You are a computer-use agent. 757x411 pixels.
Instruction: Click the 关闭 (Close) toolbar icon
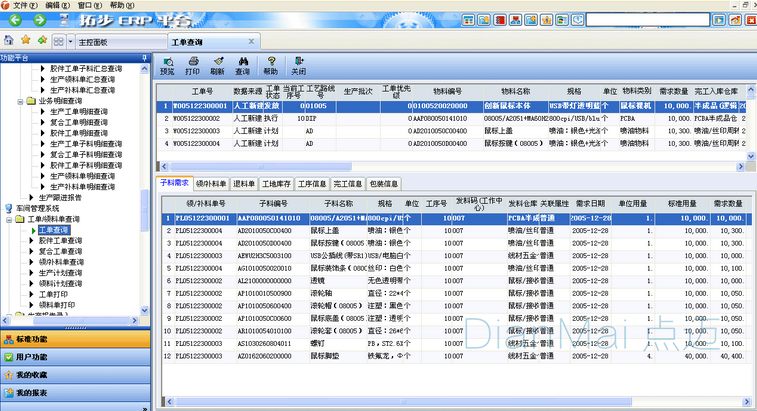[298, 64]
